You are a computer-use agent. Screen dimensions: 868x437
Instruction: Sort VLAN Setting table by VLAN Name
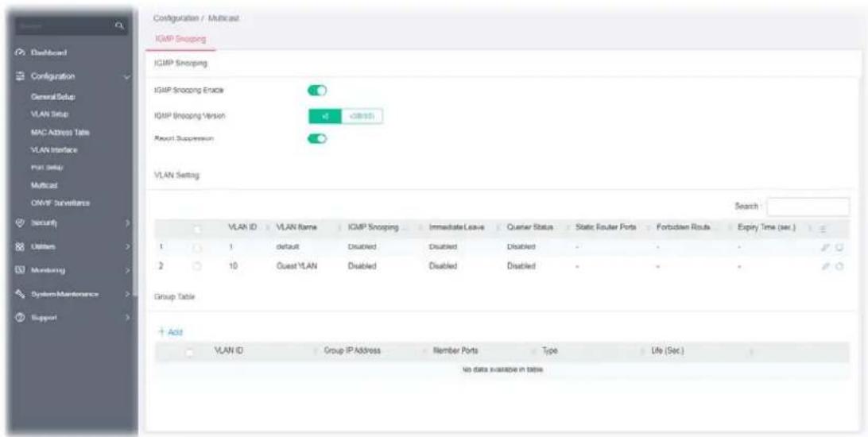296,229
